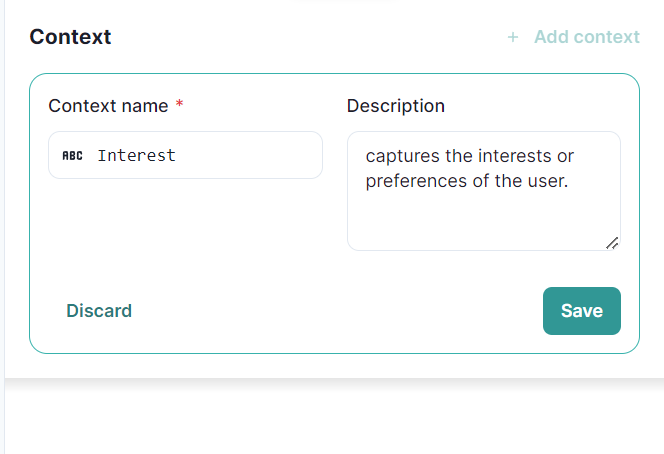
Task: Click the blank line below the description text
Action: (x=470, y=220)
